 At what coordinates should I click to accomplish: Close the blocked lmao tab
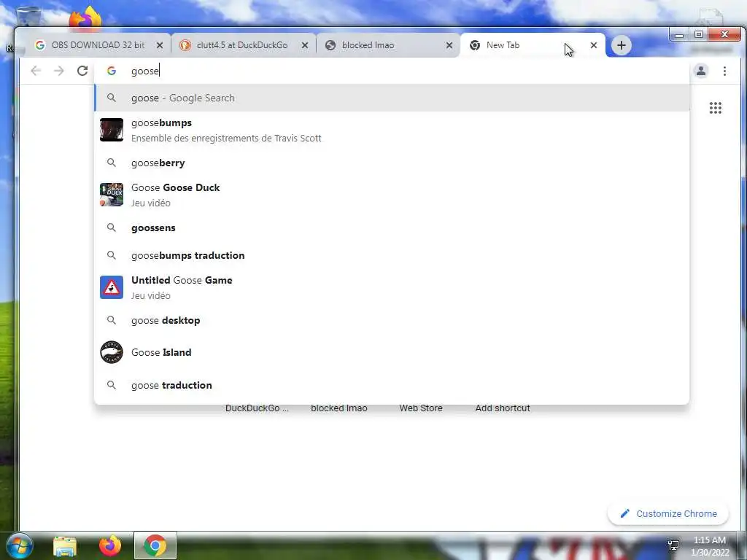[x=449, y=45]
